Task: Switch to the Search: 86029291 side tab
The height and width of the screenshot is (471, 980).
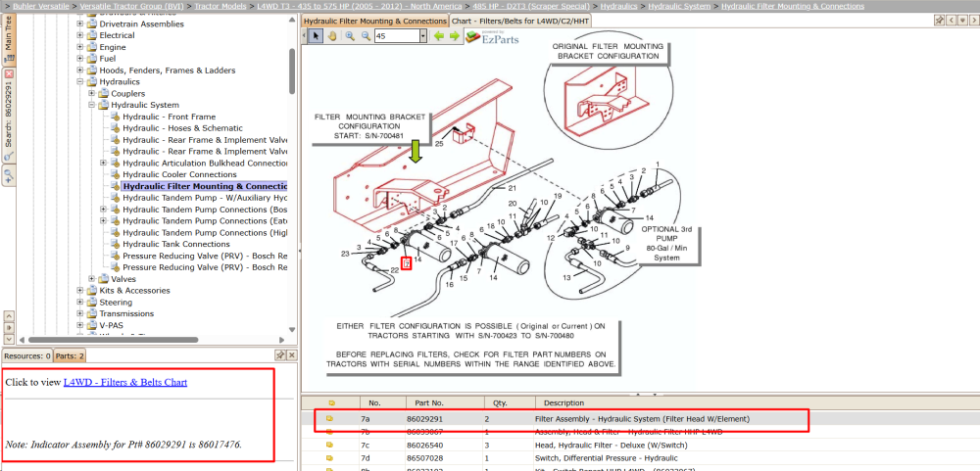Action: tap(9, 116)
